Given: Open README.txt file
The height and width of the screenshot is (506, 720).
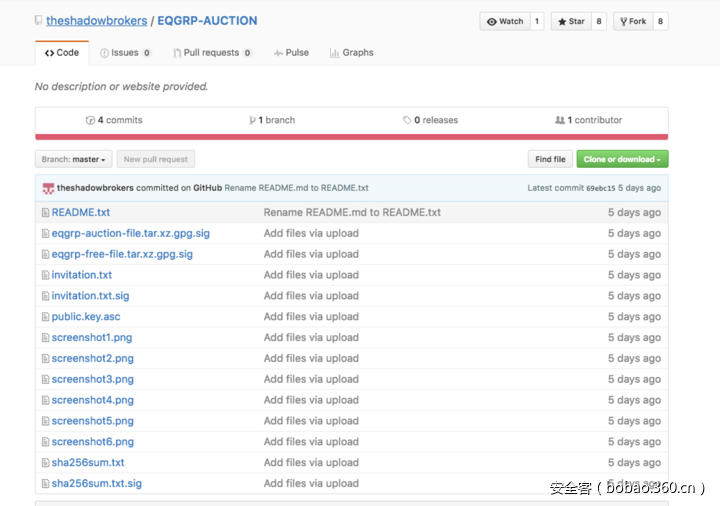Looking at the screenshot, I should (x=81, y=213).
